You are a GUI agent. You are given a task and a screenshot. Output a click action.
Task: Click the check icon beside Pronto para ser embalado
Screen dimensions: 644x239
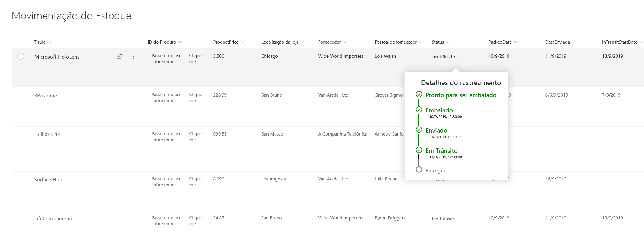[419, 94]
